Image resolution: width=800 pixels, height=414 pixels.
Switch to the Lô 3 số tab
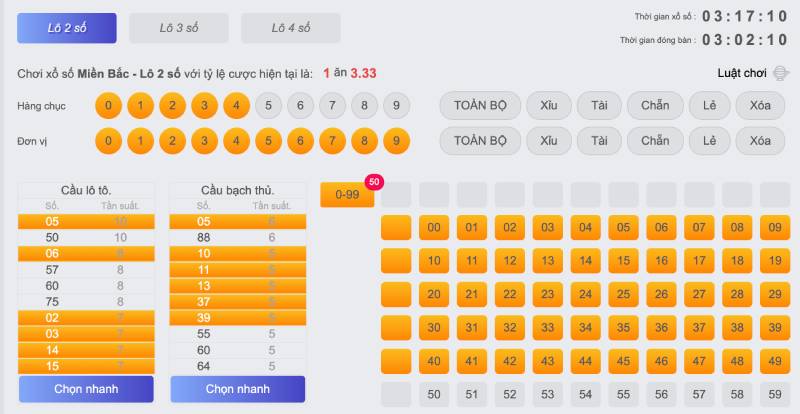coord(179,28)
